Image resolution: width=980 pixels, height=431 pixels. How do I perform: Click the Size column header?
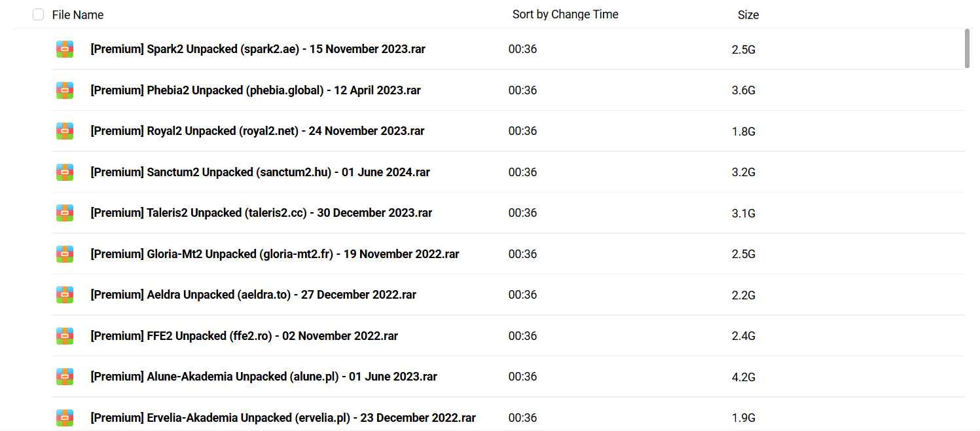pyautogui.click(x=748, y=14)
